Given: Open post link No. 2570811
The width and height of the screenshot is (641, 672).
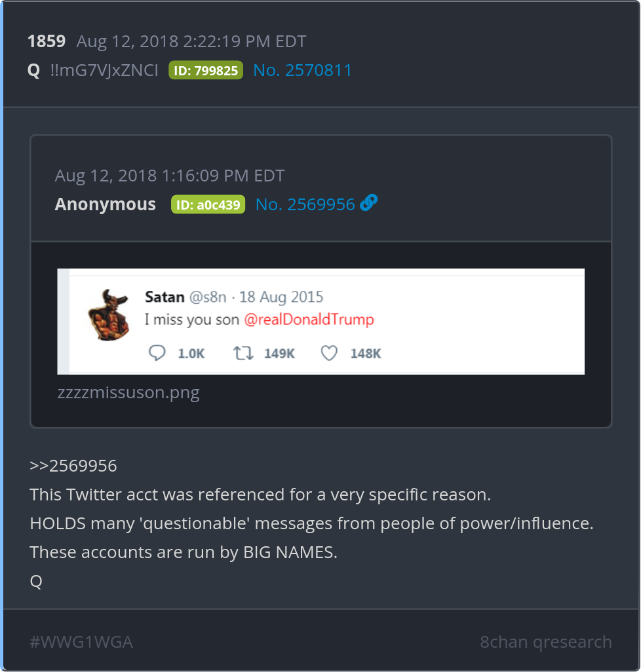Looking at the screenshot, I should click(302, 70).
